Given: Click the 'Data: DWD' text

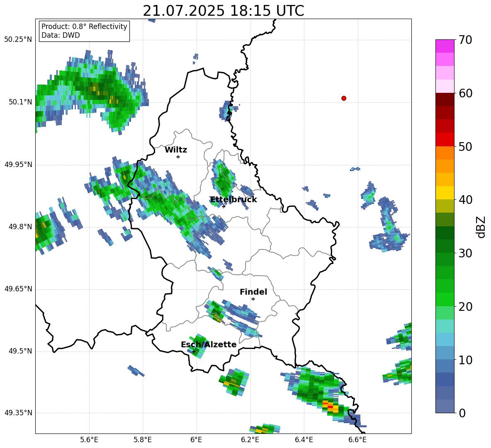Looking at the screenshot, I should click(x=61, y=35).
